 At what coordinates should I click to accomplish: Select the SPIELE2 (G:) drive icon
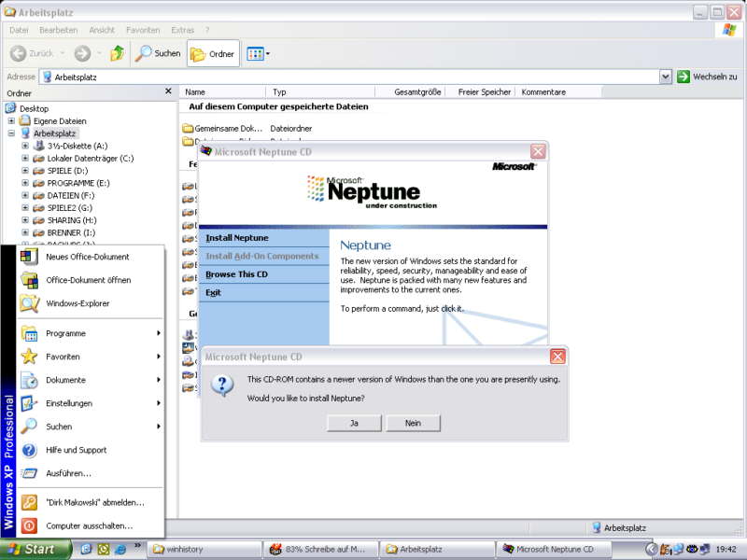(38, 208)
